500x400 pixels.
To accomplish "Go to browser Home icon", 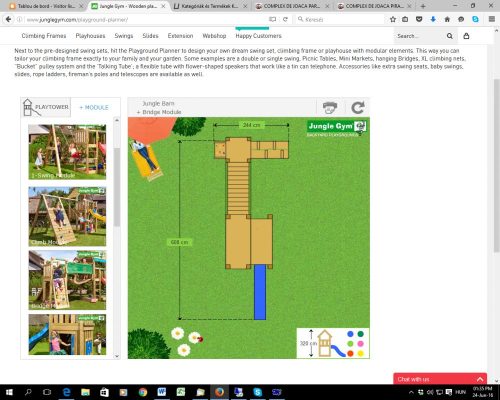I will pos(447,19).
